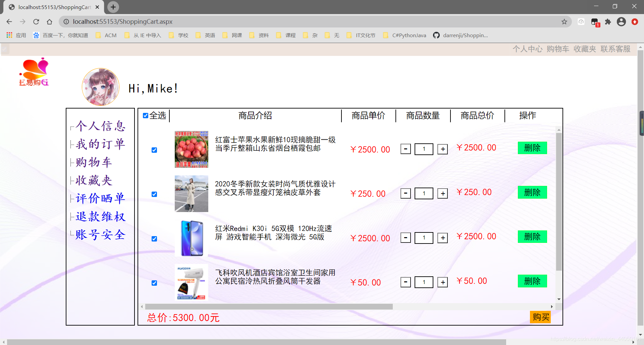The width and height of the screenshot is (644, 345).
Task: Increase quantity of 2020冬季新款女装
Action: click(443, 193)
